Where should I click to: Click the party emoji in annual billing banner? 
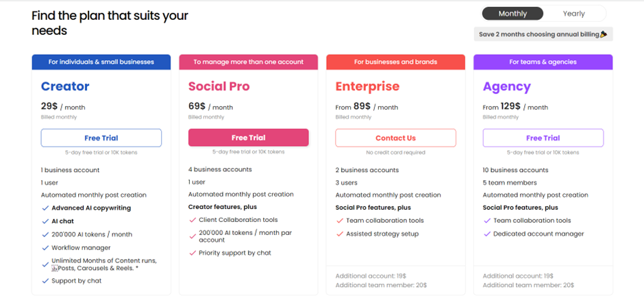[x=604, y=34]
